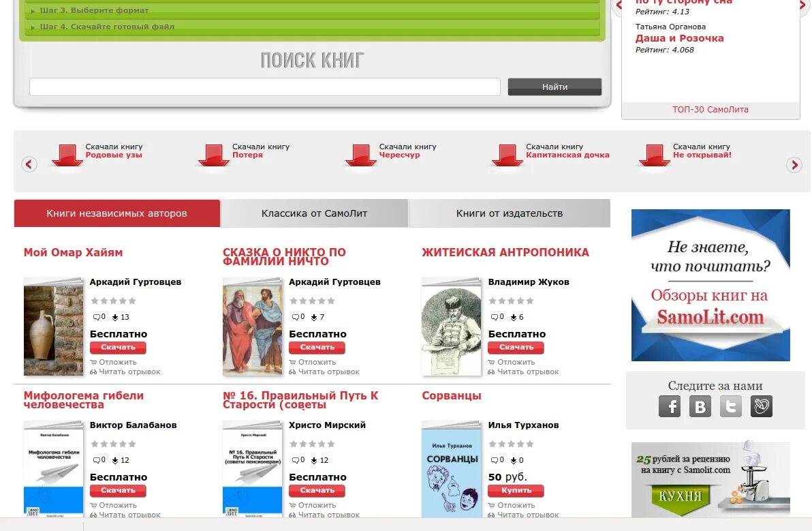Click comments icon for Мой Омар Хайям
Image resolution: width=812 pixels, height=531 pixels.
point(96,316)
